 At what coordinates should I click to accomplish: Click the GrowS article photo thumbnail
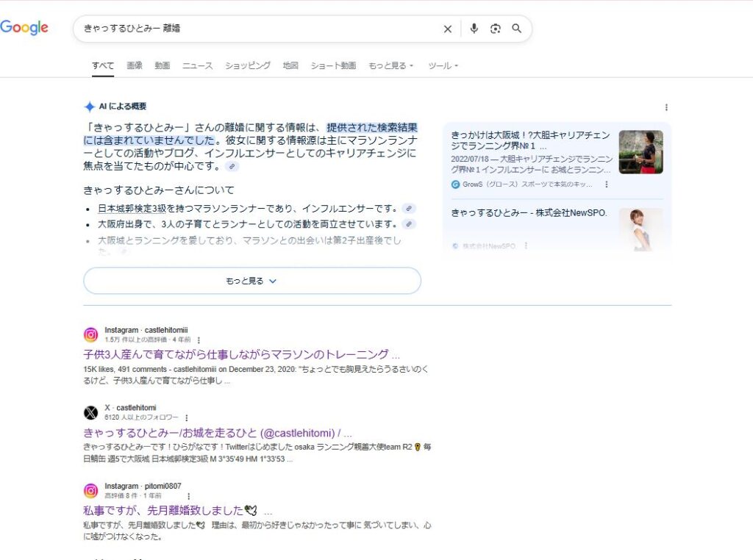click(641, 151)
